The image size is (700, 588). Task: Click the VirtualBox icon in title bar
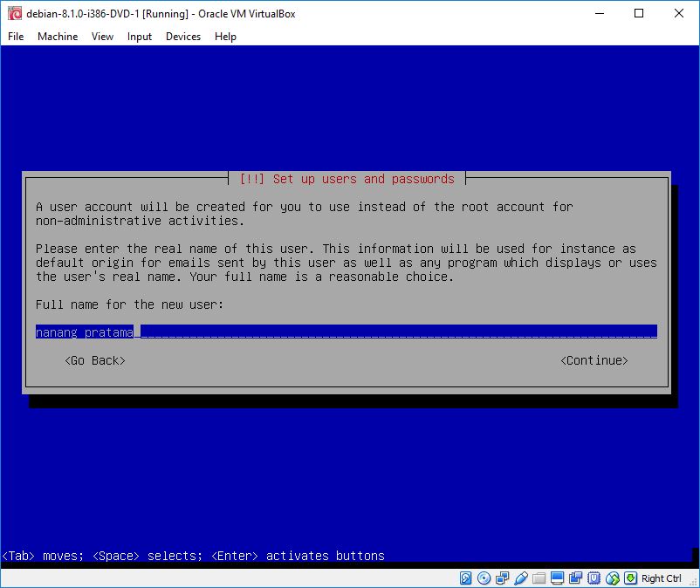pos(15,13)
